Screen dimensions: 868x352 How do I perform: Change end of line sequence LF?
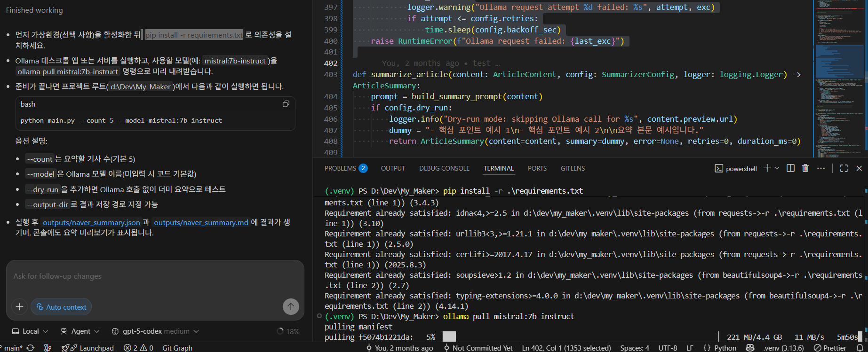[x=690, y=348]
